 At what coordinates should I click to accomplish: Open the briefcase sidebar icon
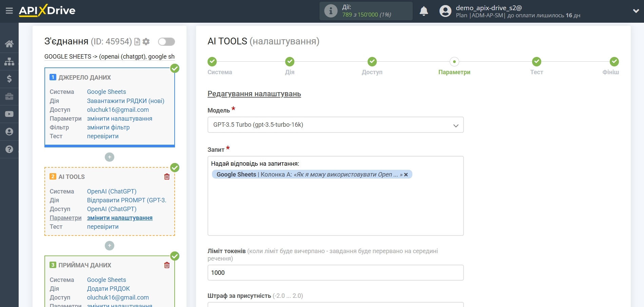click(x=9, y=97)
